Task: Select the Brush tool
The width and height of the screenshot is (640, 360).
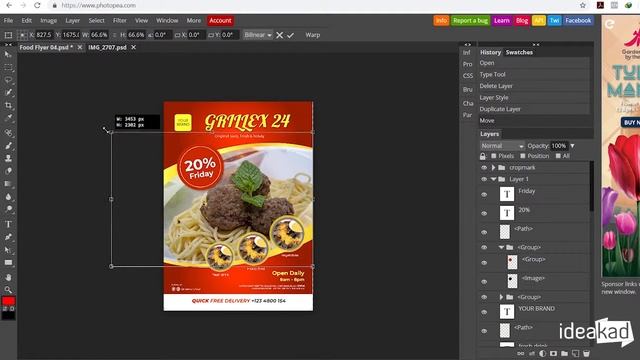Action: tap(8, 145)
